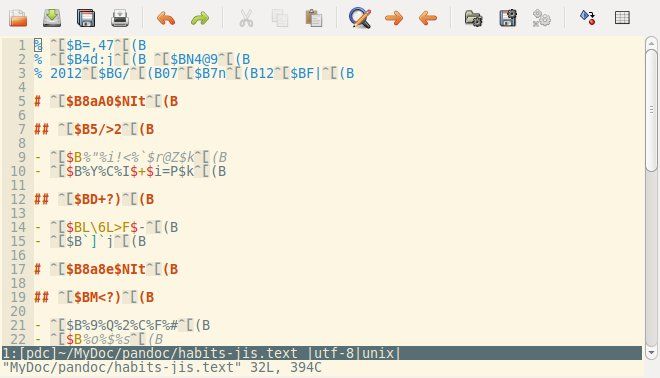This screenshot has width=660, height=378.
Task: Open a file with the folder icon
Action: [x=18, y=18]
